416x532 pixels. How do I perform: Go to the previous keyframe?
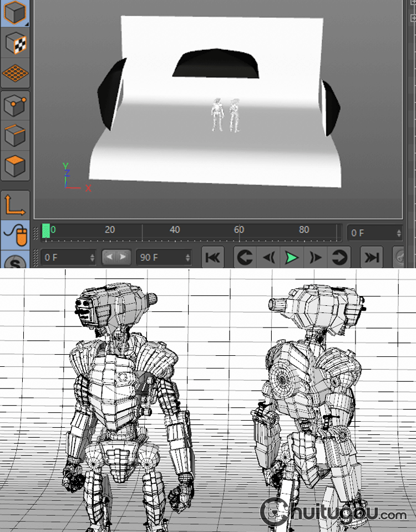click(x=245, y=258)
